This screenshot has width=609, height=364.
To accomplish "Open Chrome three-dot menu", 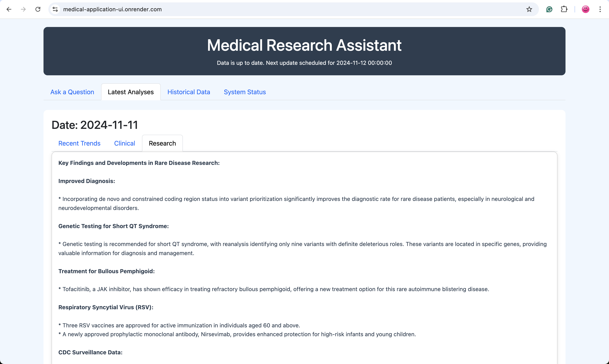I will pos(600,9).
